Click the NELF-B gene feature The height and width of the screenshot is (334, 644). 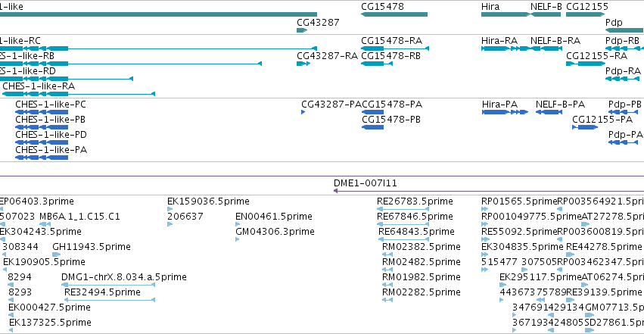546,14
